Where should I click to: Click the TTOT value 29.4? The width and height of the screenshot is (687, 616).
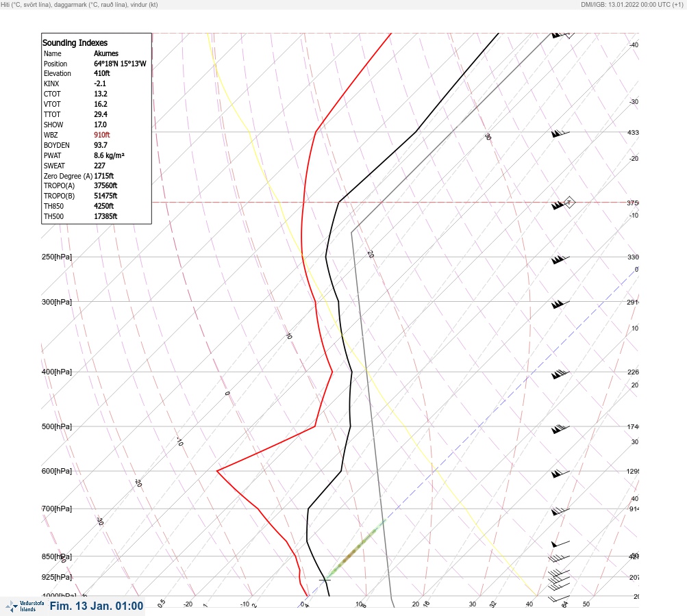[x=100, y=114]
